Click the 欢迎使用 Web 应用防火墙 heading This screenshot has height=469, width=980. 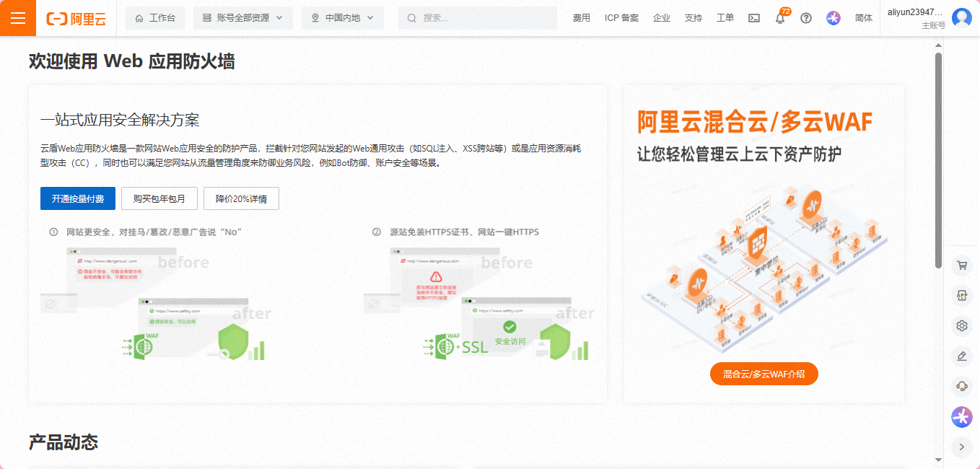click(x=132, y=61)
